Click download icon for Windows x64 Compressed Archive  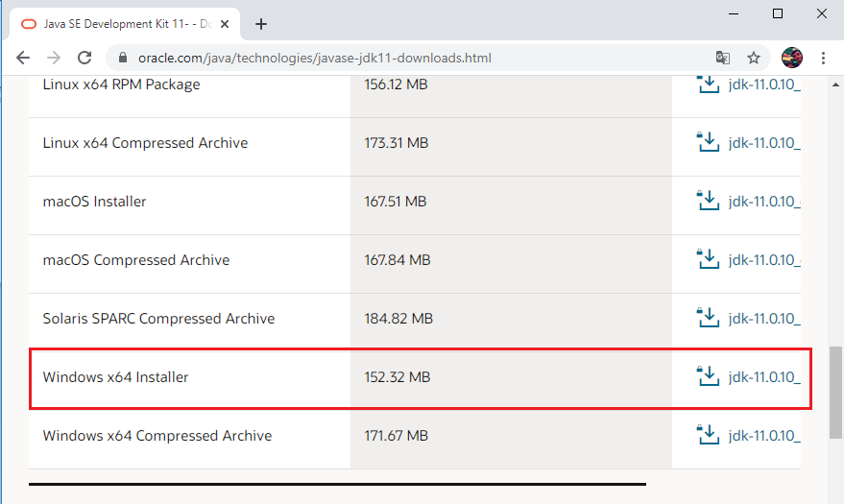pyautogui.click(x=708, y=435)
